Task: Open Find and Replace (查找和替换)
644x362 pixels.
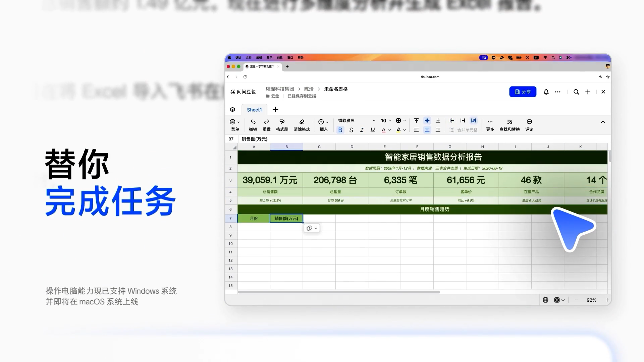Action: (509, 125)
